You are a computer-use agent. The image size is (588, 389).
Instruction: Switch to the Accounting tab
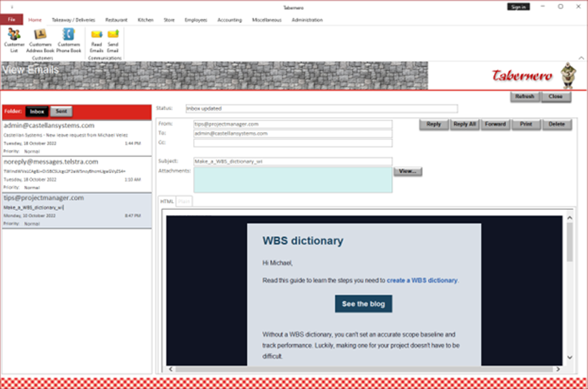pyautogui.click(x=229, y=20)
